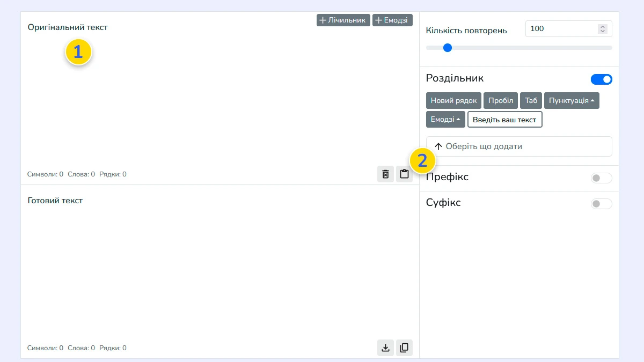The width and height of the screenshot is (644, 362).
Task: Insert emoji via top Емодзі button
Action: [x=392, y=20]
